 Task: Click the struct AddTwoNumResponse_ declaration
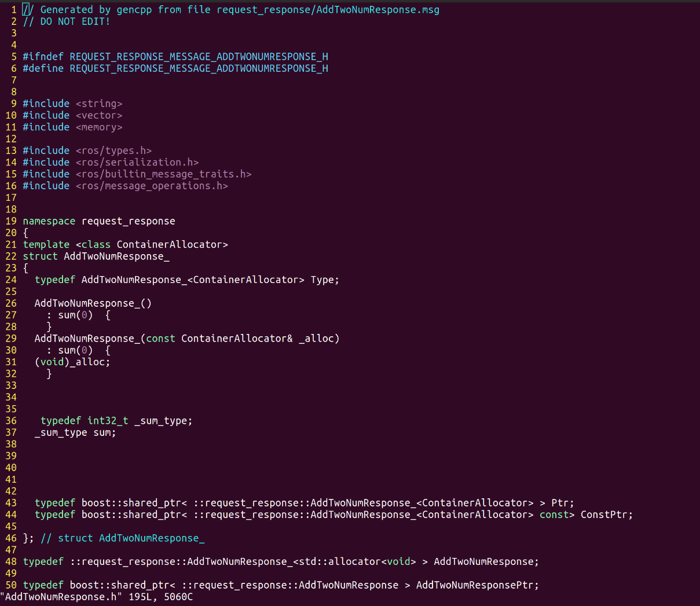coord(96,256)
